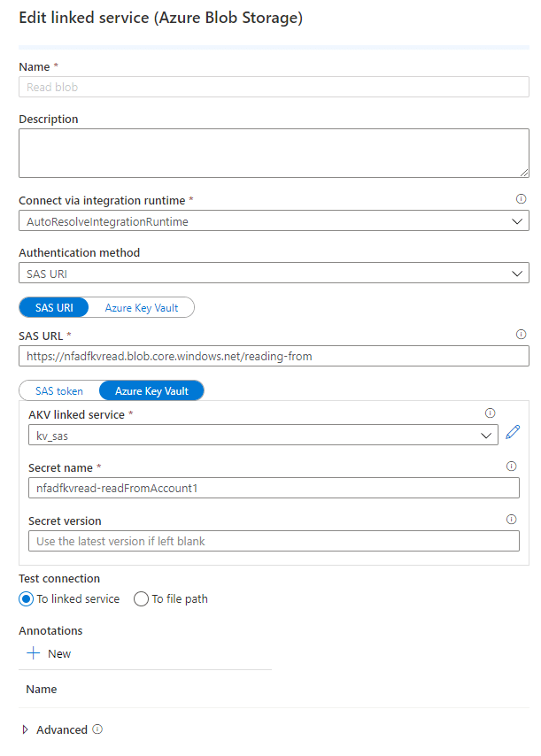Click the plus icon to add annotation

[34, 653]
